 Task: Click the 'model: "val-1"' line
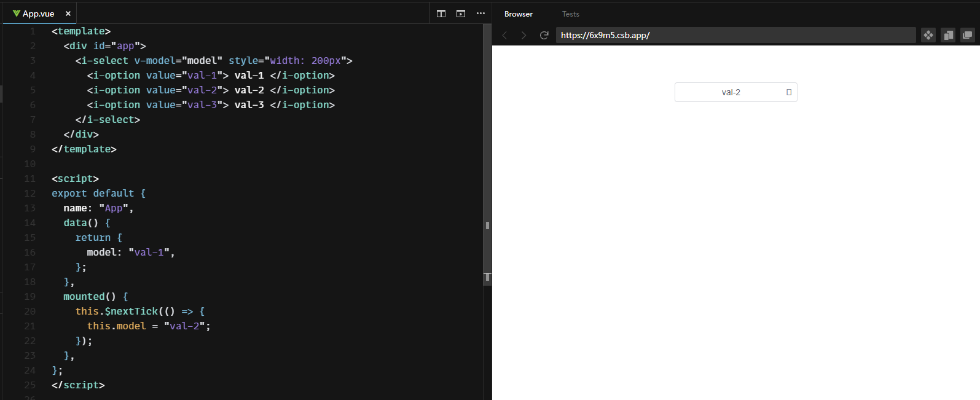pos(131,253)
